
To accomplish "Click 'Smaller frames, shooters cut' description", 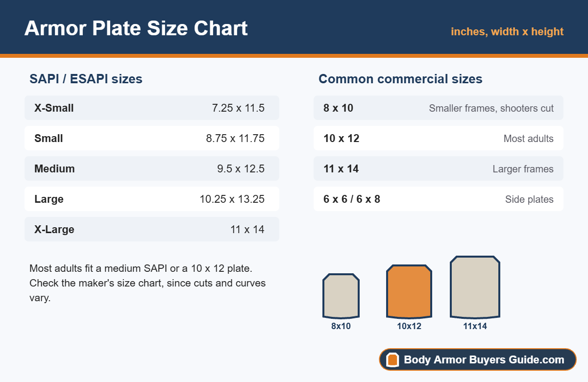I will click(x=491, y=108).
